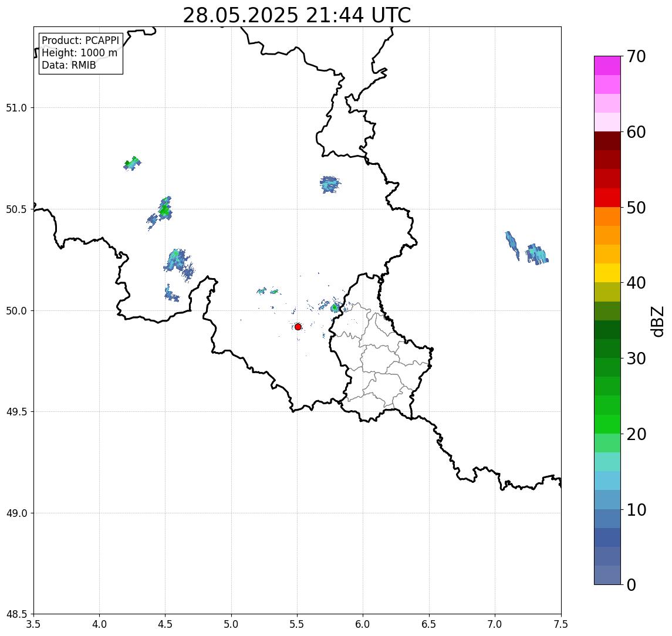The image size is (672, 636).
Task: Click the latitude label 50.5
Action: tap(16, 209)
